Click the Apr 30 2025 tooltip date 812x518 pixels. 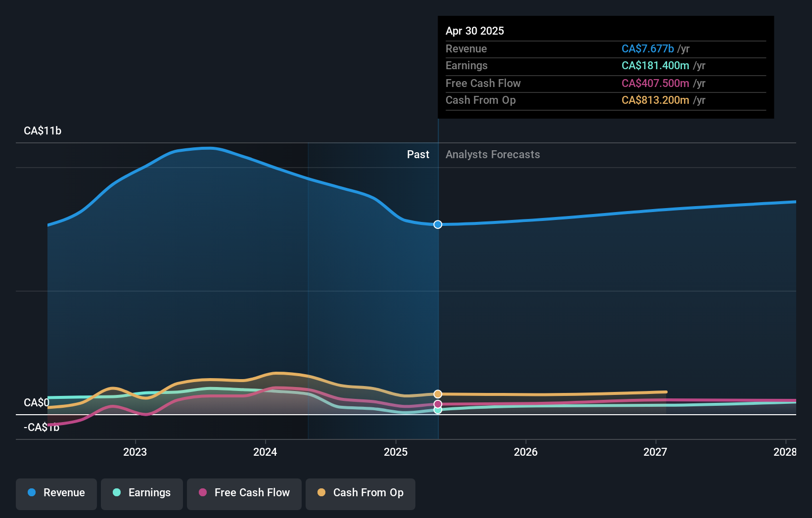pyautogui.click(x=475, y=31)
